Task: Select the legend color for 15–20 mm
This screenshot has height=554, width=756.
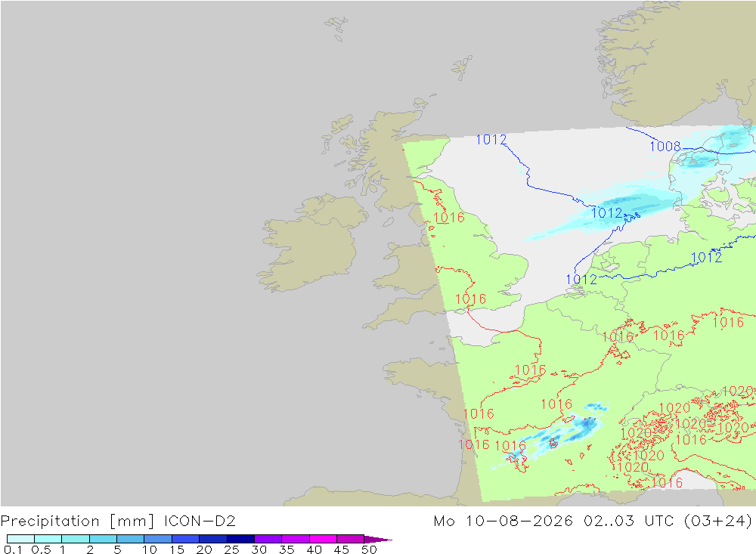Action: tap(185, 539)
